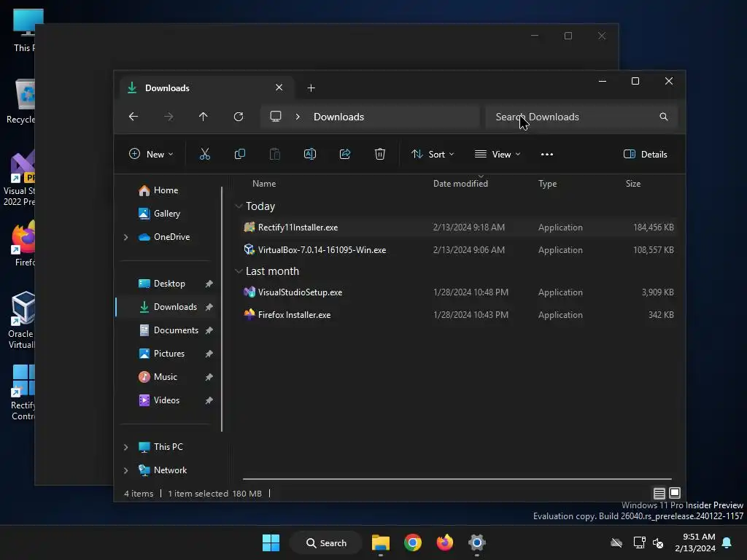Click the sidebar vertical scrollbar
Screen dimensions: 747x560
pyautogui.click(x=222, y=309)
